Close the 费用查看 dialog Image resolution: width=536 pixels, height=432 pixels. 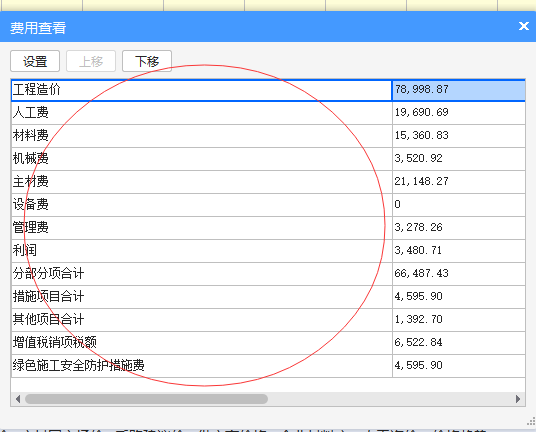(x=524, y=26)
